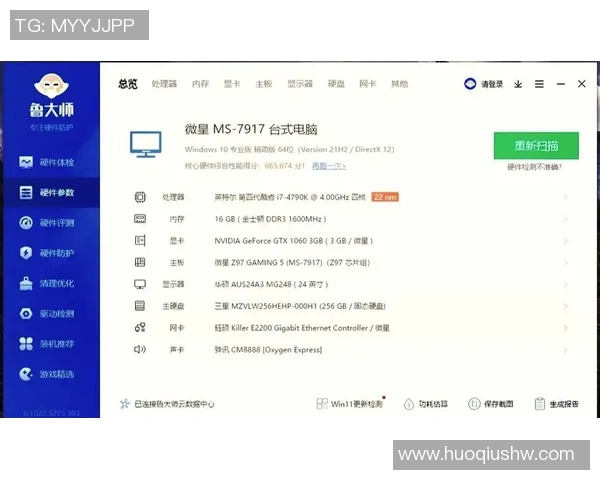Expand the 主硬盘 row chevron
Image resolution: width=600 pixels, height=480 pixels.
[566, 306]
